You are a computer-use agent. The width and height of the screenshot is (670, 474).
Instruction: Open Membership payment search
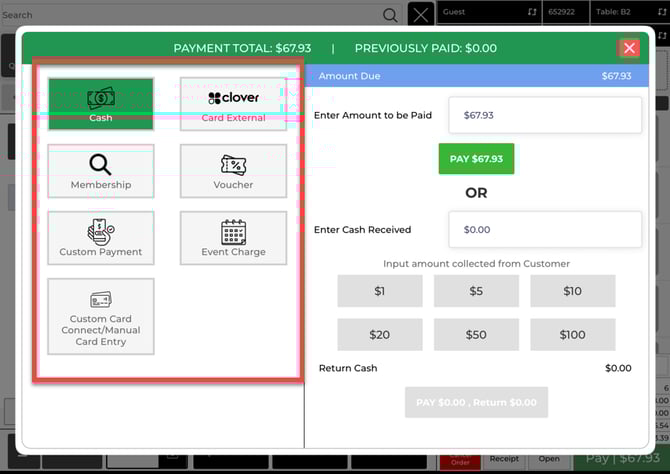[x=100, y=171]
